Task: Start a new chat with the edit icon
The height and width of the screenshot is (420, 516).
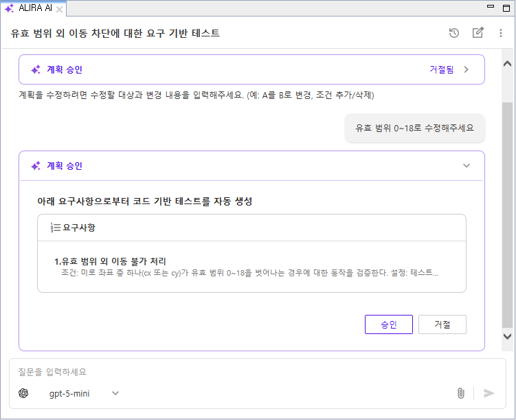Action: (478, 32)
